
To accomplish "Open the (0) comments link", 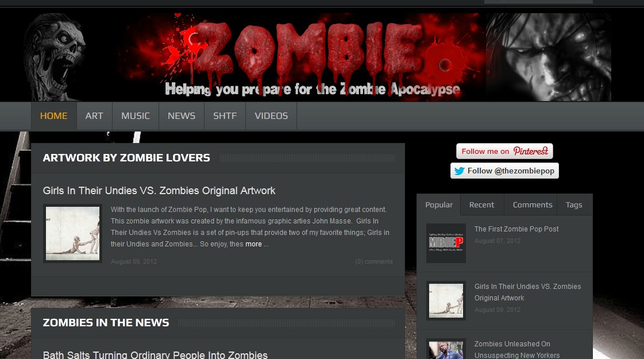I will (374, 261).
